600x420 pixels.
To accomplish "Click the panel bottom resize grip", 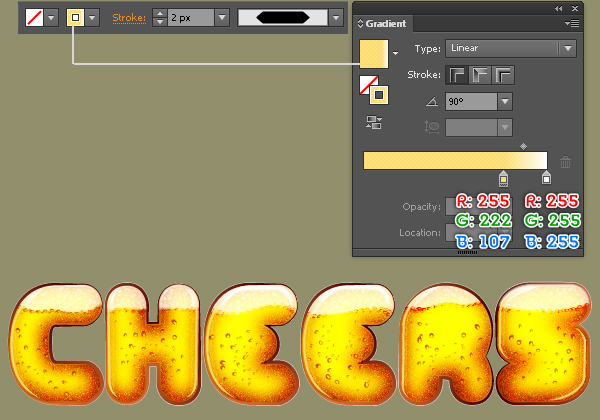I will tap(468, 252).
